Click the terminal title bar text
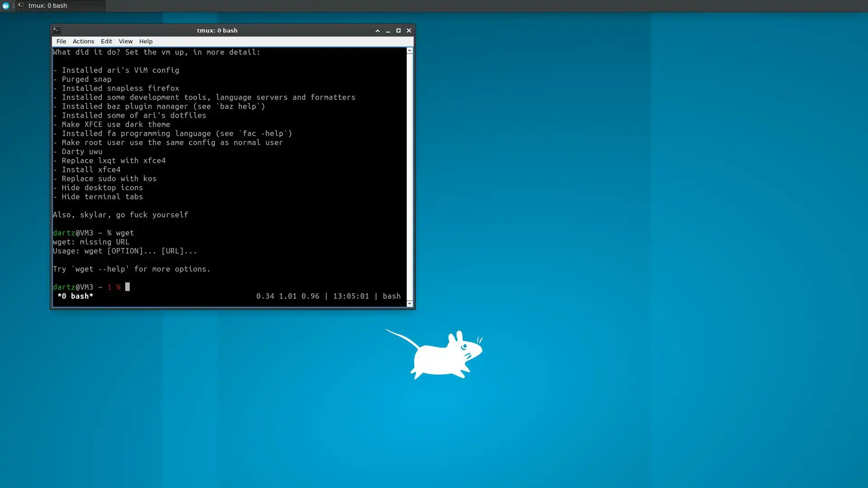Viewport: 868px width, 488px height. click(x=217, y=30)
